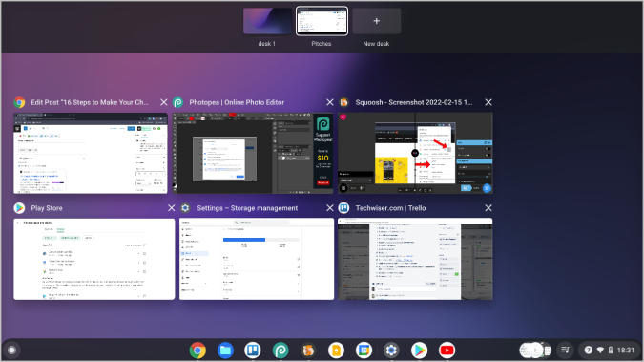Viewport: 644px width, 362px height.
Task: Click the battery status icon
Action: click(611, 351)
